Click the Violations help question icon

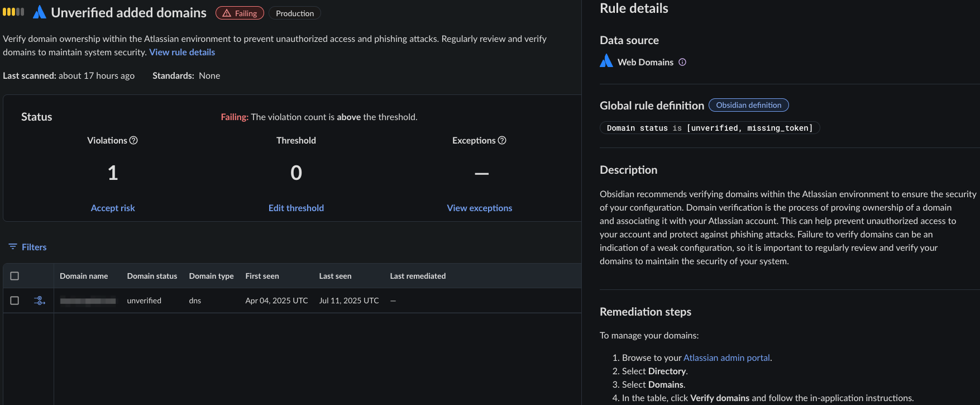click(133, 140)
